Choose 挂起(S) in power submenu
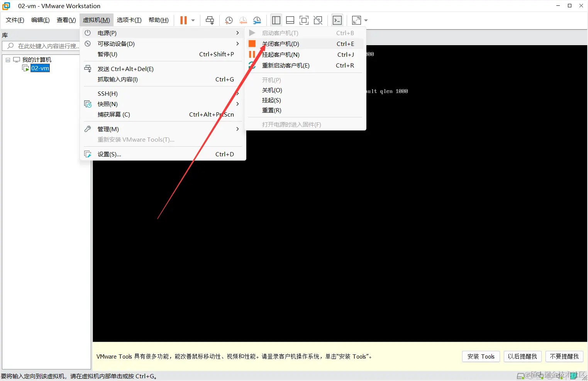Image resolution: width=588 pixels, height=381 pixels. (x=305, y=100)
